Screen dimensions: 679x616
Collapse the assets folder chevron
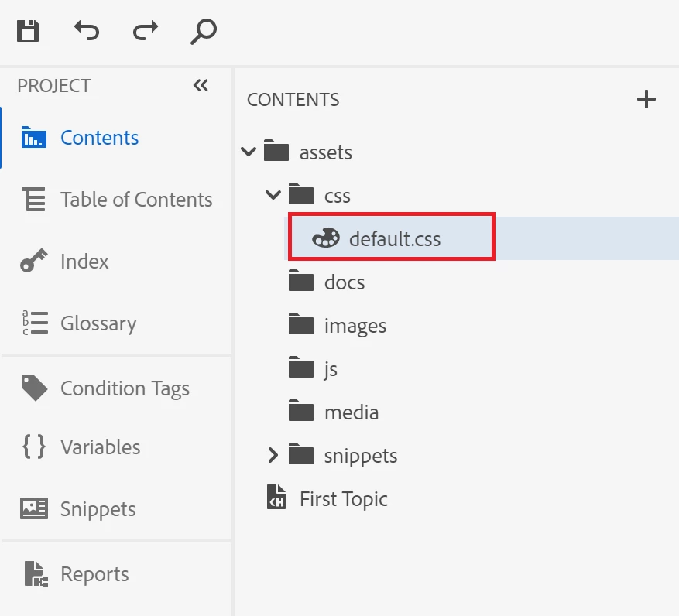249,152
